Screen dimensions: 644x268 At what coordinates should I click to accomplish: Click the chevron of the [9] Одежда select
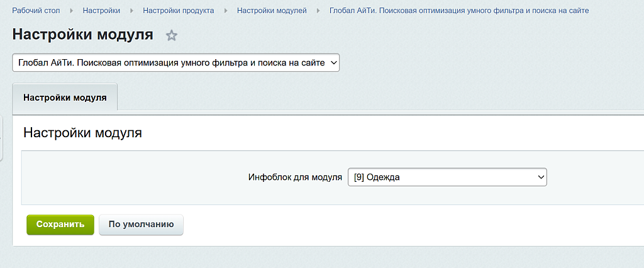pos(540,177)
